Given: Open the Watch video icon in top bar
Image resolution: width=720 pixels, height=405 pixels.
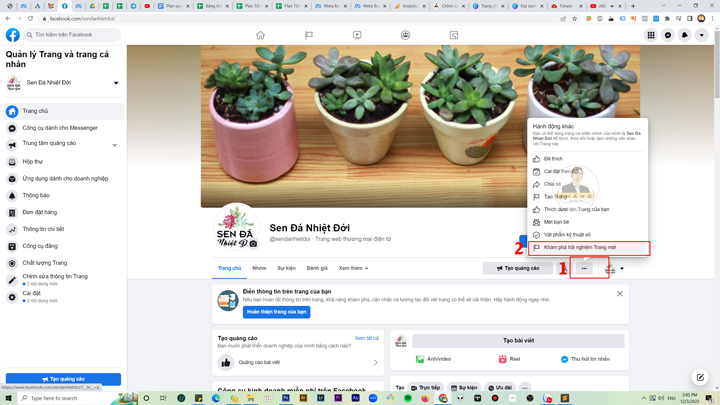Looking at the screenshot, I should [357, 35].
